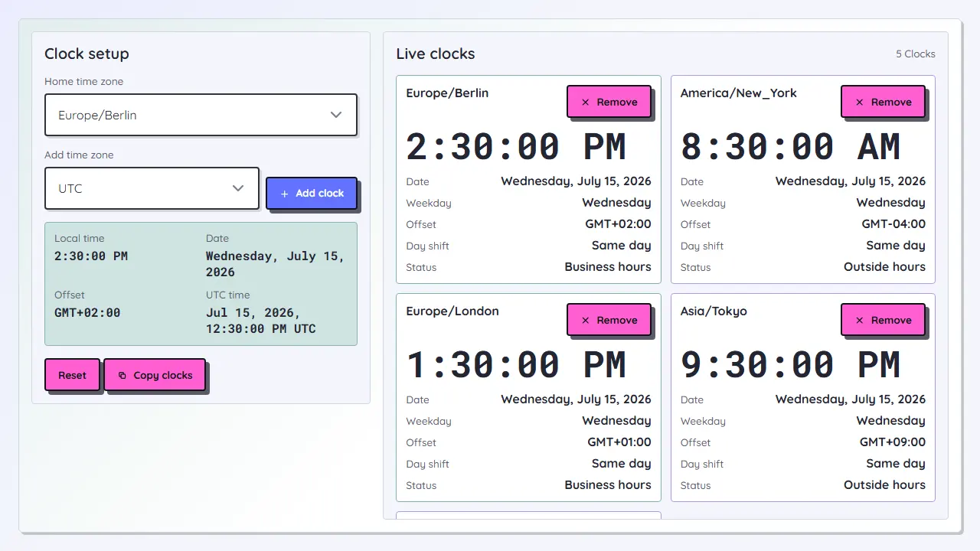The height and width of the screenshot is (551, 980).
Task: Click the 5 Clocks counter
Action: click(x=916, y=54)
